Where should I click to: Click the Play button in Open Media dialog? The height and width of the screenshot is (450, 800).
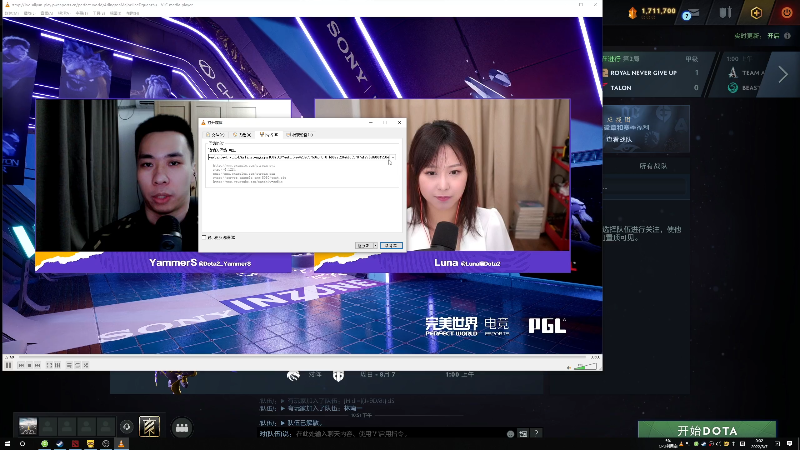click(364, 245)
